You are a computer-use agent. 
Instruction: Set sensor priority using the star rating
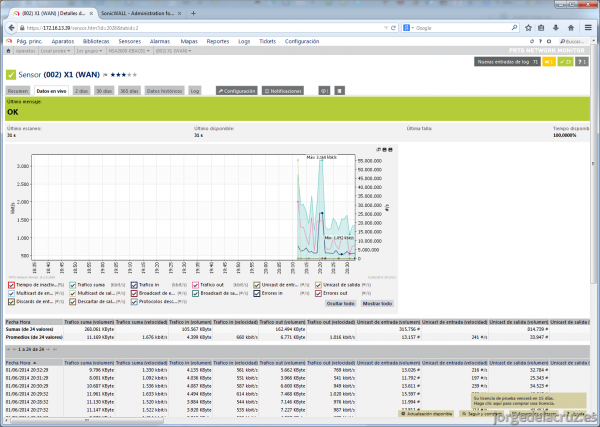pyautogui.click(x=123, y=75)
